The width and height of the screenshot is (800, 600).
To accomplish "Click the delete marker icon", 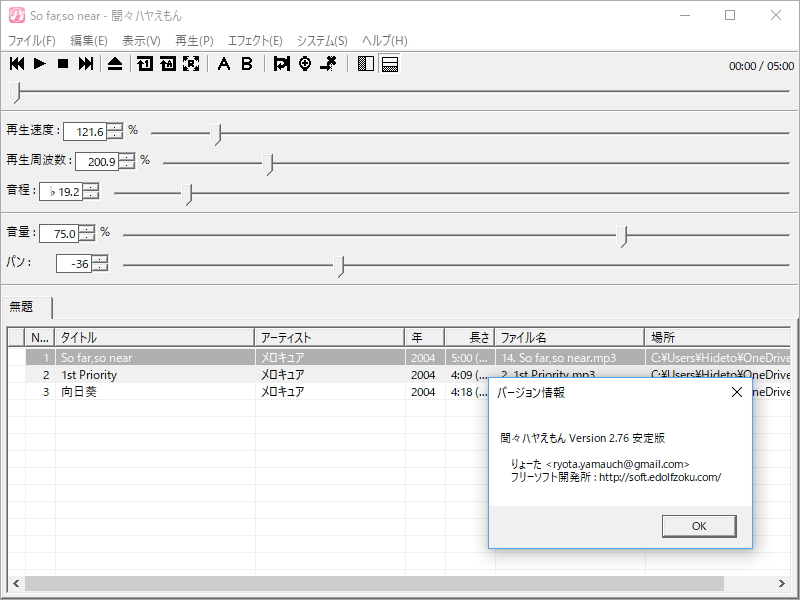I will pos(328,64).
